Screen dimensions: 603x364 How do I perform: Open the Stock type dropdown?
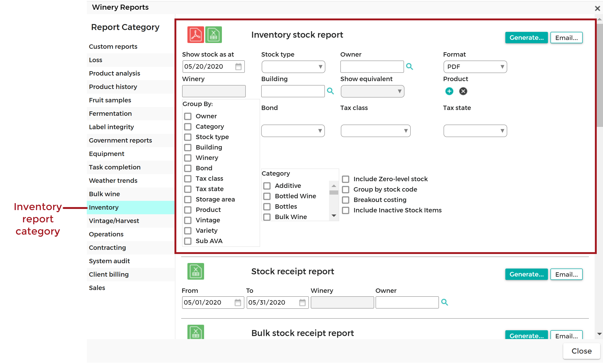293,67
